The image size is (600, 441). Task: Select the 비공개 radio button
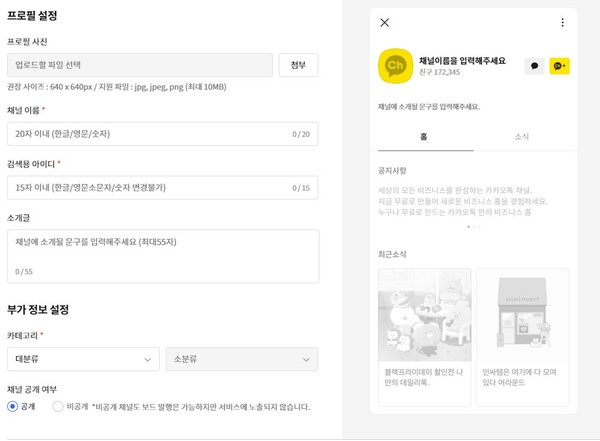[58, 407]
